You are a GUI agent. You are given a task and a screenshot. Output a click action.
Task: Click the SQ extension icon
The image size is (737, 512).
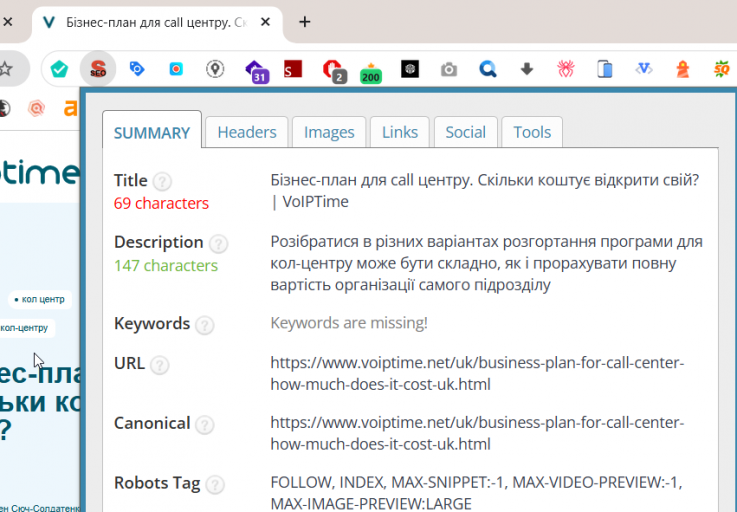[x=722, y=69]
